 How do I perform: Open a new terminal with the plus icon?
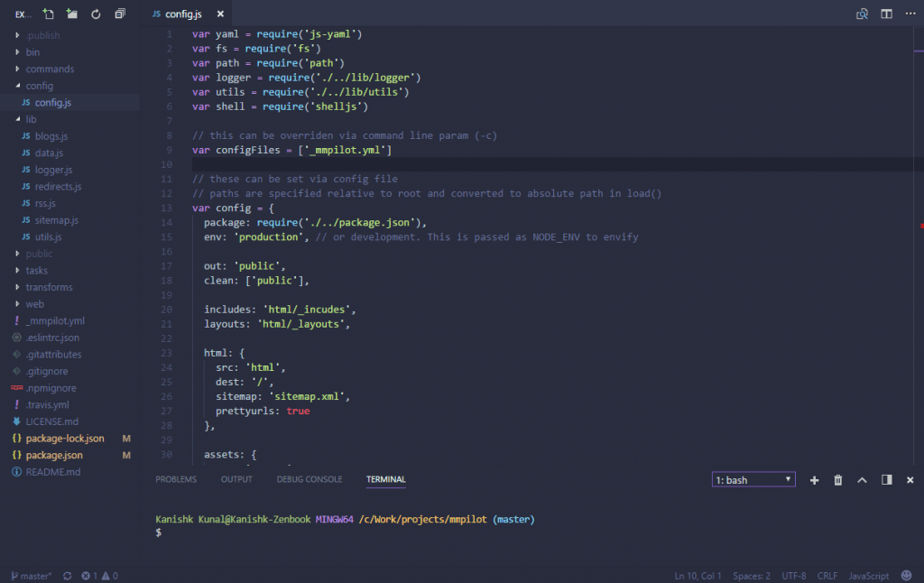pos(813,479)
